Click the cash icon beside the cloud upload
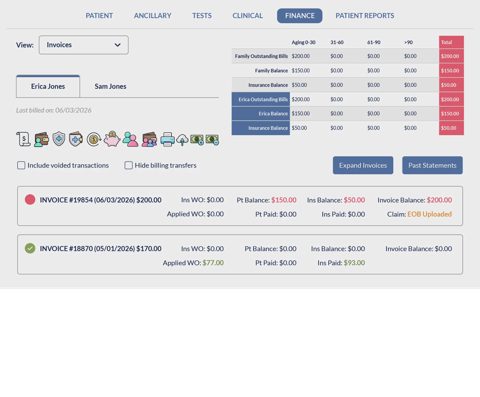This screenshot has width=480, height=397. click(197, 139)
